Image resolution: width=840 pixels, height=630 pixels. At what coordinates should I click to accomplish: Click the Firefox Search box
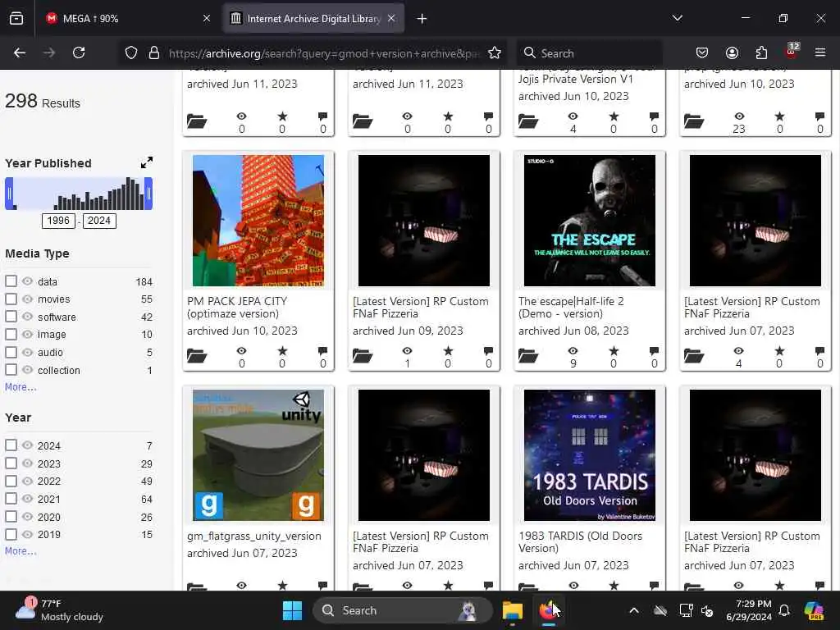point(589,53)
